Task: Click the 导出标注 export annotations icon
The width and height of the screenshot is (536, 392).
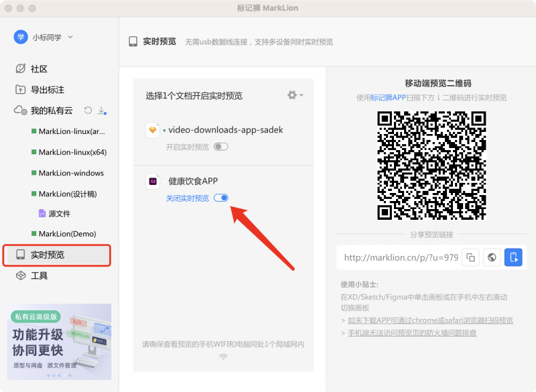Action: click(x=20, y=88)
